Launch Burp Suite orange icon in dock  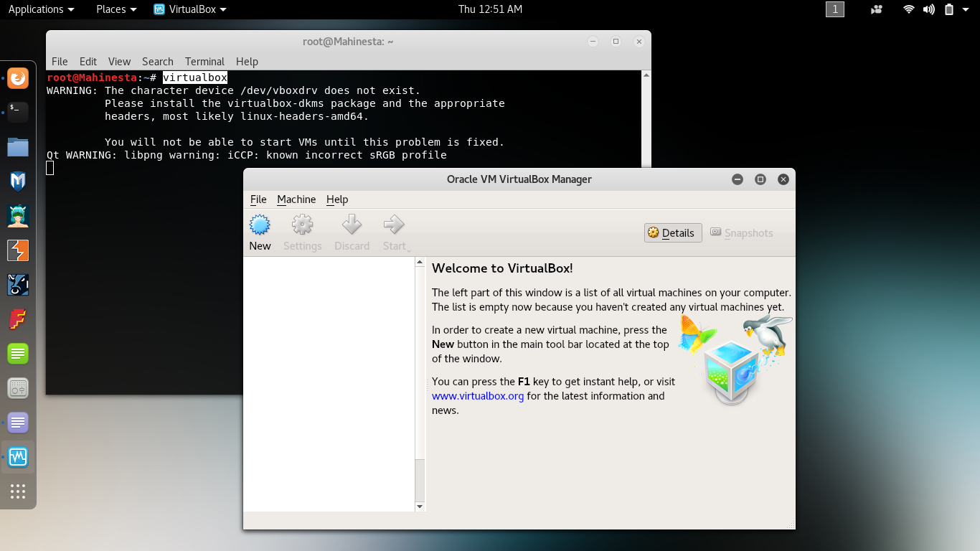[18, 250]
